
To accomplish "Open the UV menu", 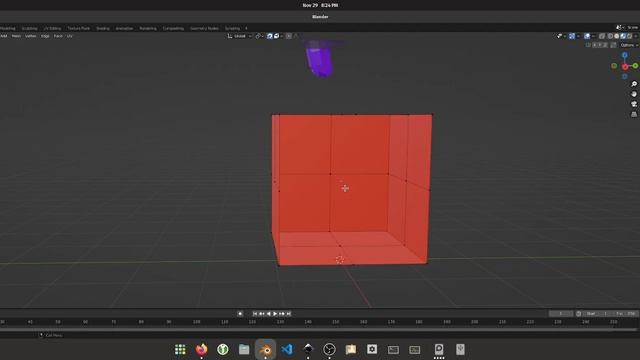I will coord(69,36).
